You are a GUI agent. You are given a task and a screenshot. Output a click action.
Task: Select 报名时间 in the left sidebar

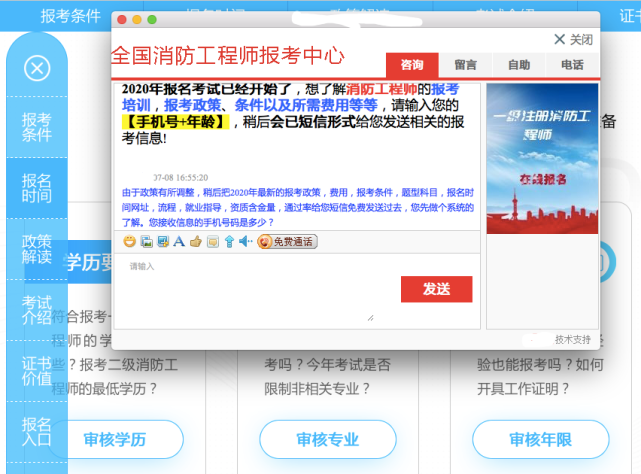click(x=37, y=188)
